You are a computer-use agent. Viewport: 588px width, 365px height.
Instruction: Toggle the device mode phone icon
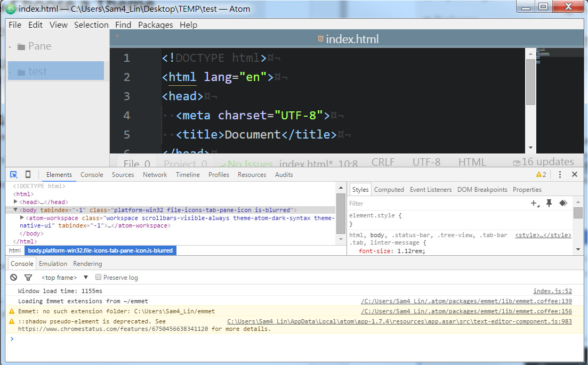click(x=28, y=174)
